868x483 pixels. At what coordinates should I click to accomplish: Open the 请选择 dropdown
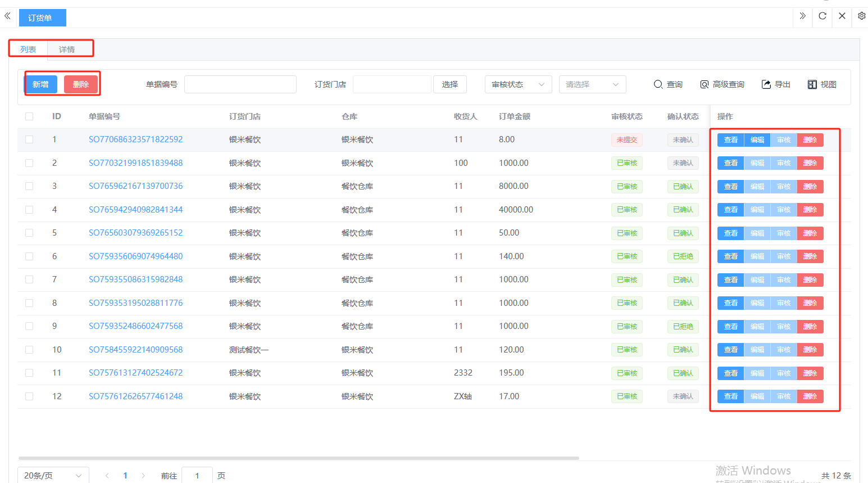[x=592, y=84]
